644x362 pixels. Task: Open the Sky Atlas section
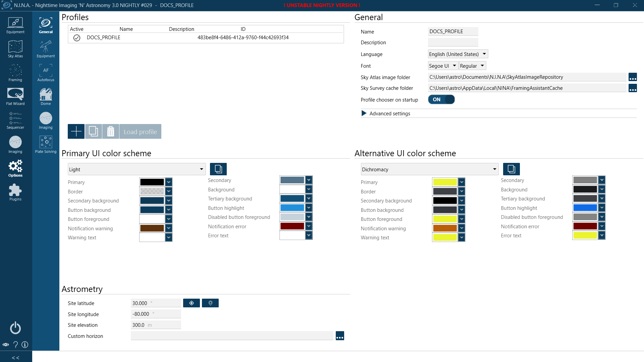pos(15,49)
